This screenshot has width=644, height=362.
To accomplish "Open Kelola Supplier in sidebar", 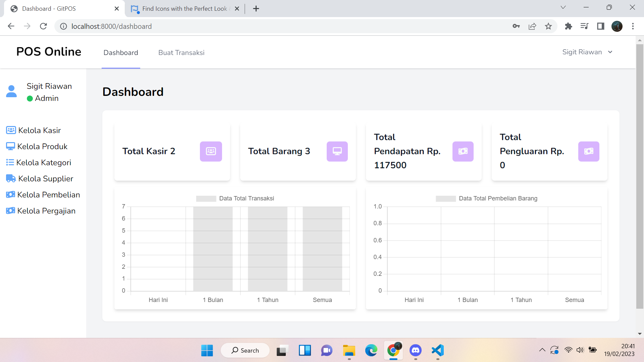I will point(40,179).
